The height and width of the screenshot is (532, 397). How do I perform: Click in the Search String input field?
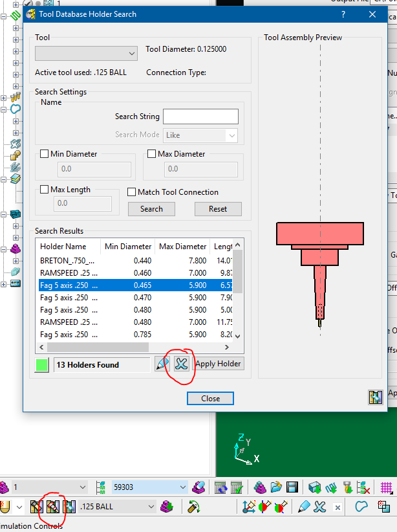click(200, 116)
